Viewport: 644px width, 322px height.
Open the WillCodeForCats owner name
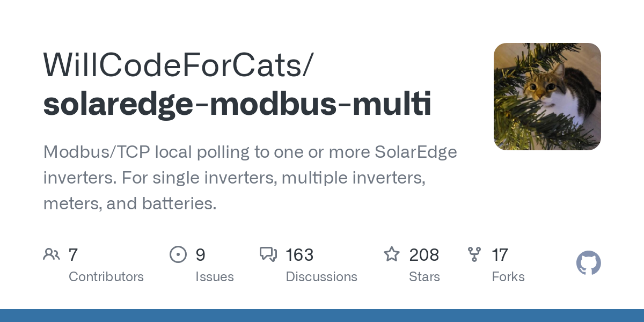[177, 65]
